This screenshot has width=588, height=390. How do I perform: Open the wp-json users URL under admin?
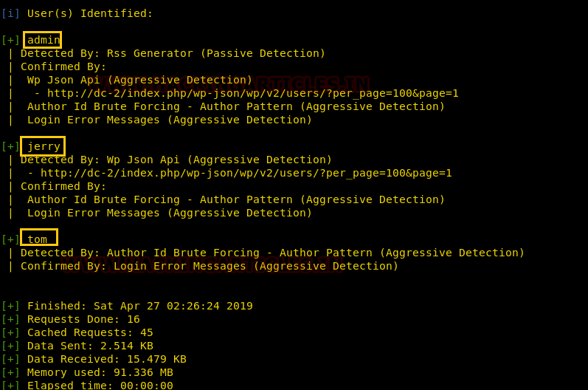pos(253,93)
